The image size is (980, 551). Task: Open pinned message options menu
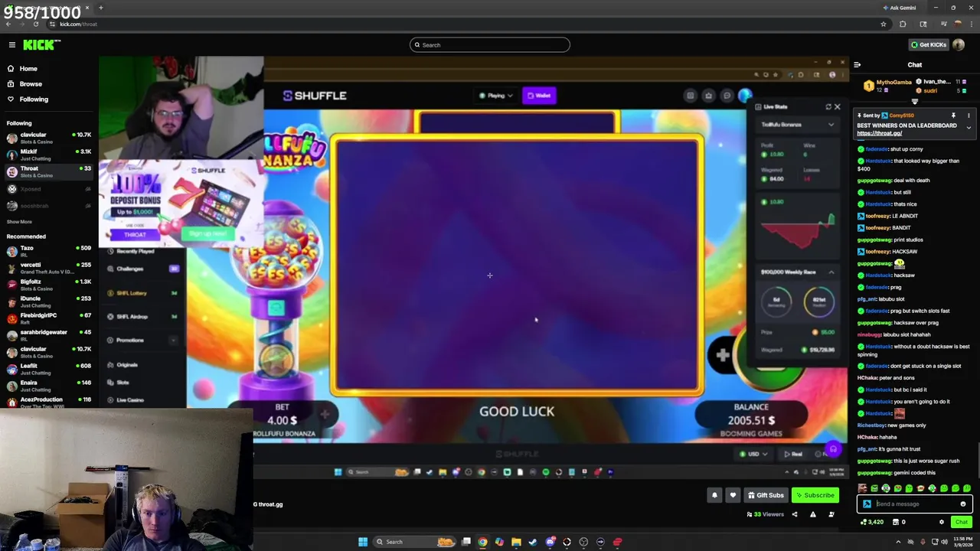(969, 116)
